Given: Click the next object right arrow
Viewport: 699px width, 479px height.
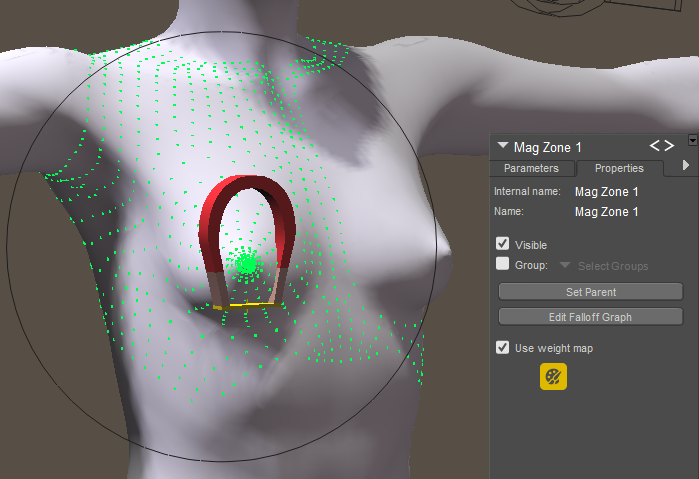Looking at the screenshot, I should tap(669, 147).
